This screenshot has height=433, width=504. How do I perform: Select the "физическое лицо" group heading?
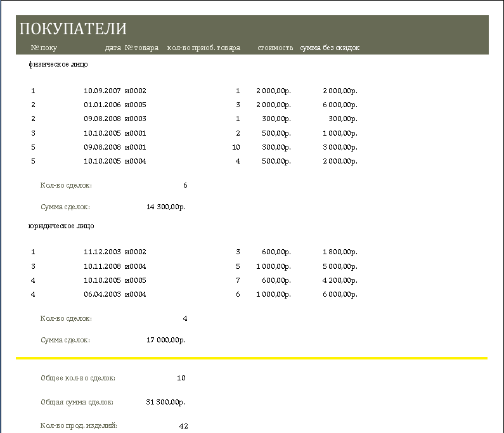[x=58, y=64]
